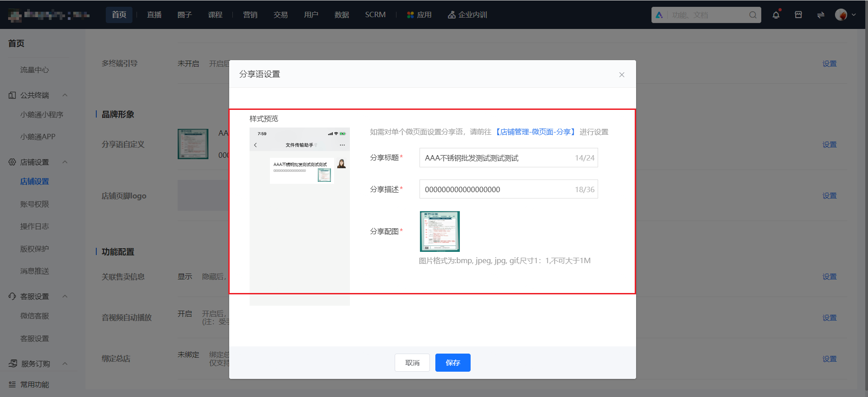Image resolution: width=868 pixels, height=397 pixels.
Task: Click the 应用 colorful grid icon
Action: pyautogui.click(x=410, y=15)
